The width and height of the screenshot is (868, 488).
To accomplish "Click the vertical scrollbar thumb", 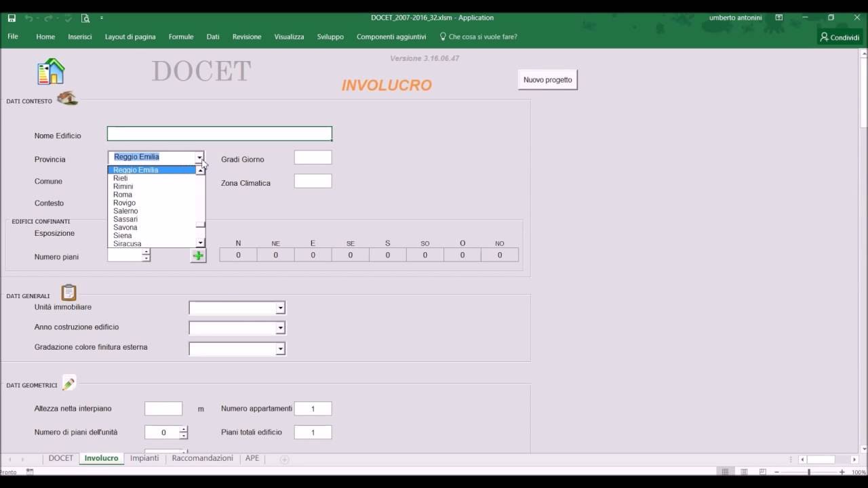I will (863, 93).
